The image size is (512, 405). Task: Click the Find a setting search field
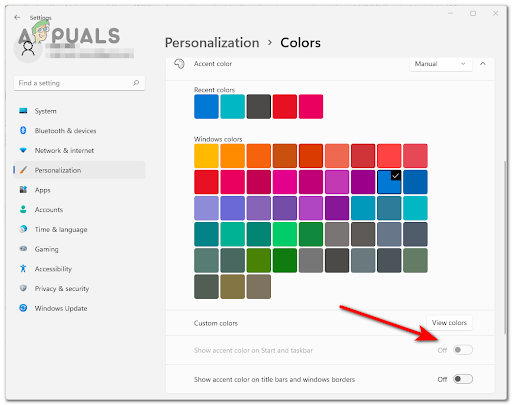coord(79,83)
